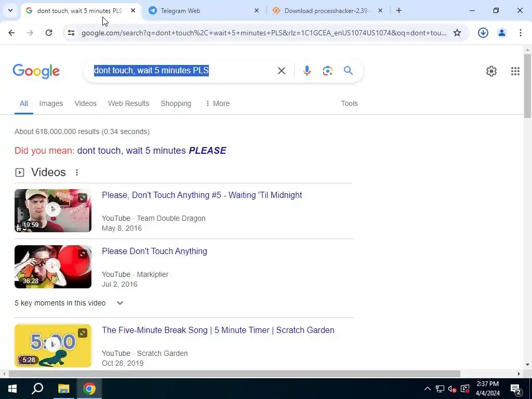532x399 pixels.
Task: Search by image with Lens icon
Action: click(327, 71)
